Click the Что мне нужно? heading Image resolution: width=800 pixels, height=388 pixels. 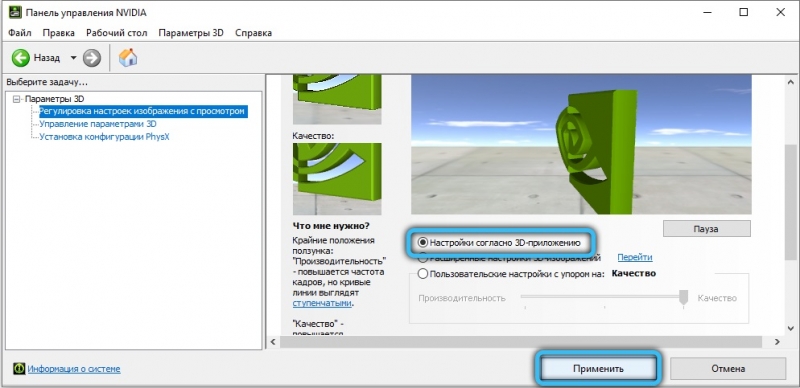coord(331,225)
